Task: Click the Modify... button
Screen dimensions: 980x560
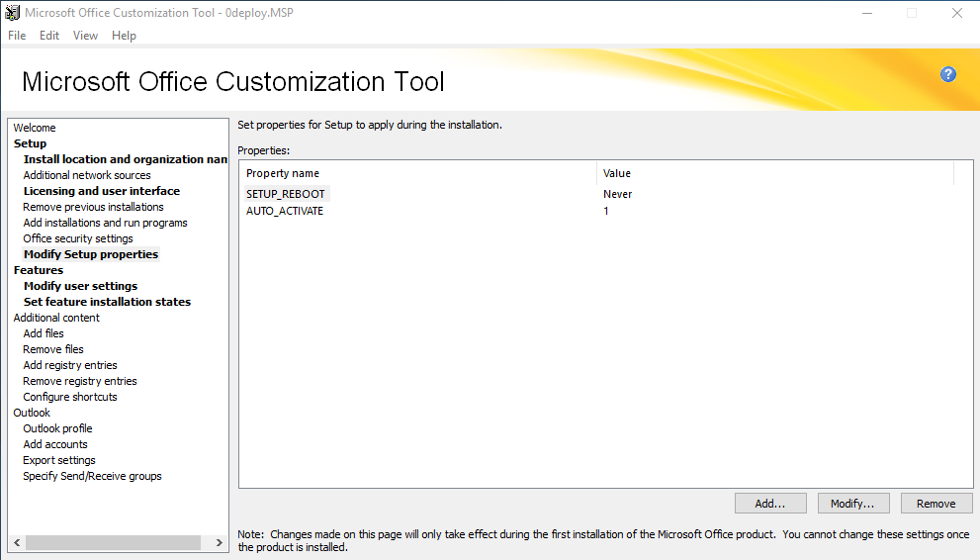Action: [853, 504]
